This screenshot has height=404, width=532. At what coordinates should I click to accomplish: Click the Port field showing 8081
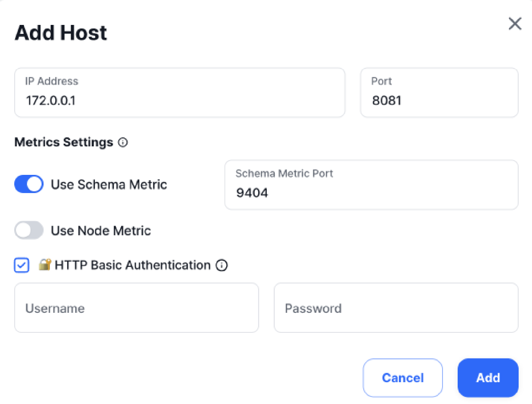[439, 92]
